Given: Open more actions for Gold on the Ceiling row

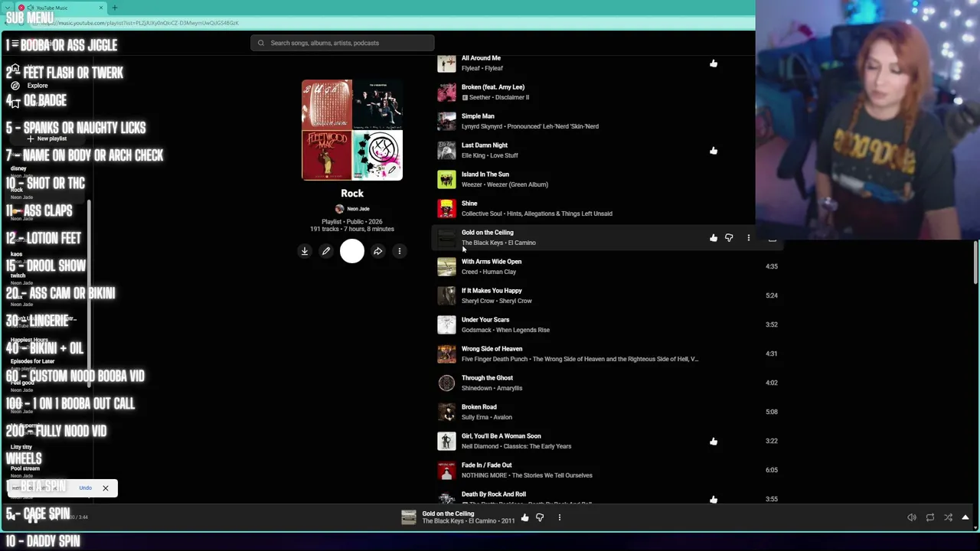Looking at the screenshot, I should [749, 238].
